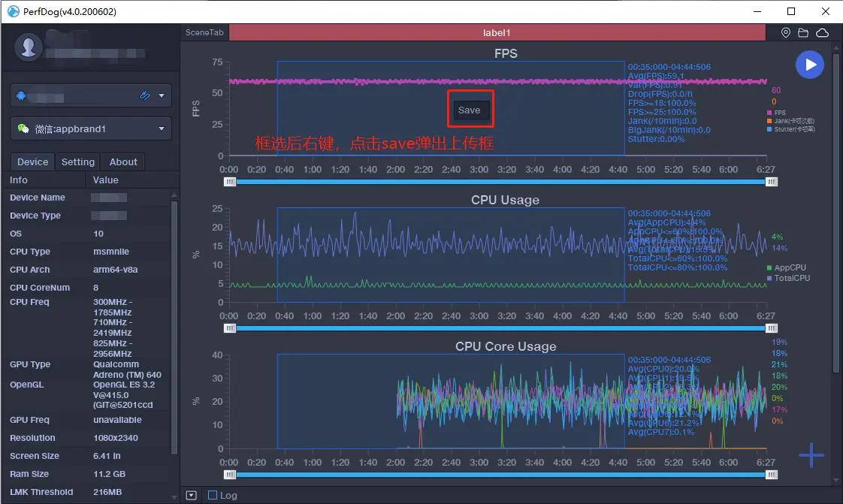Click the CPU Core Usage left slider handle
Viewport: 843px width, 504px height.
tap(230, 475)
